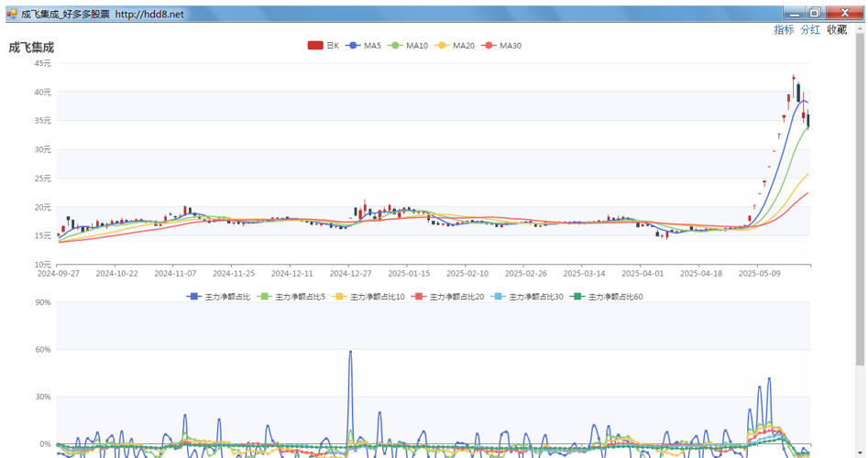Click the 2025-02-26 axis date label
868x458 pixels.
coord(526,273)
